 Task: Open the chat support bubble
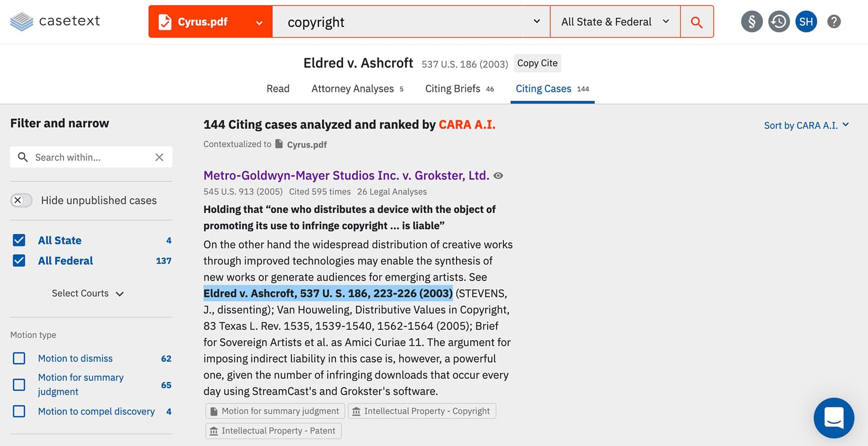point(834,418)
